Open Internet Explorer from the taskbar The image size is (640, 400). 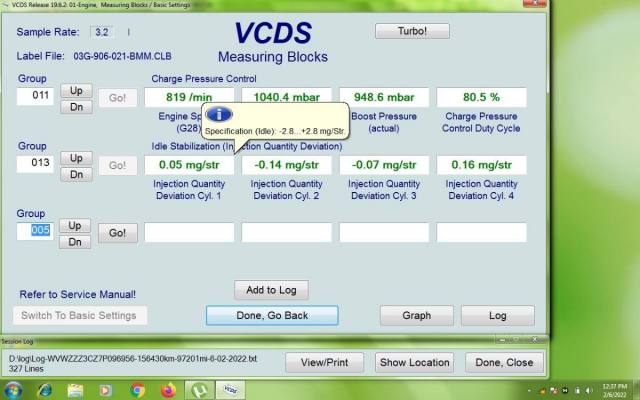pyautogui.click(x=45, y=389)
